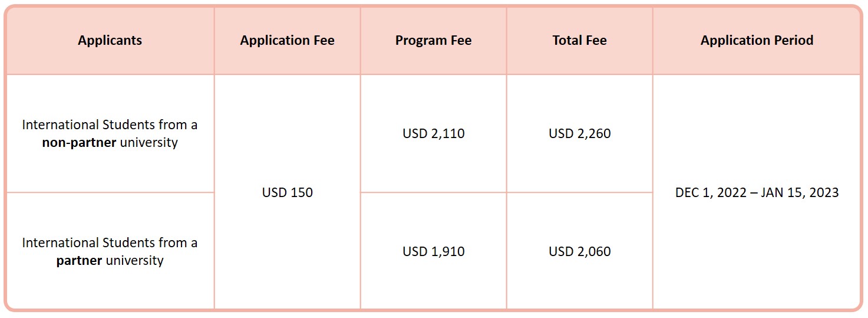Click the USD 2,260 total fee
This screenshot has height=318, width=868.
(x=579, y=133)
